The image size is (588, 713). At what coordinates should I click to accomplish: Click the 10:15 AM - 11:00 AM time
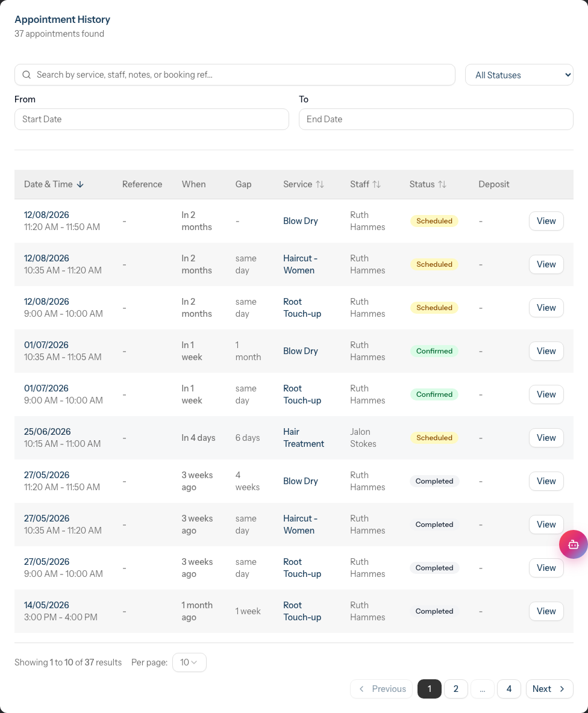click(62, 444)
